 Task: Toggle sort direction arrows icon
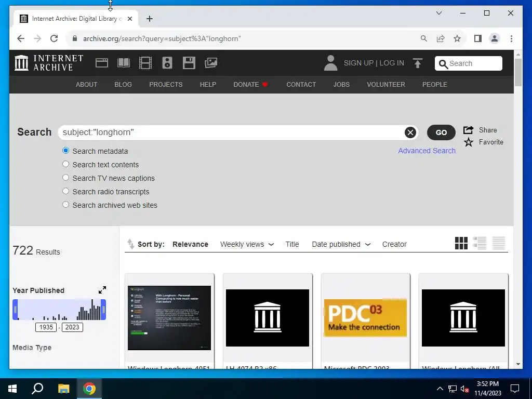[x=130, y=244]
